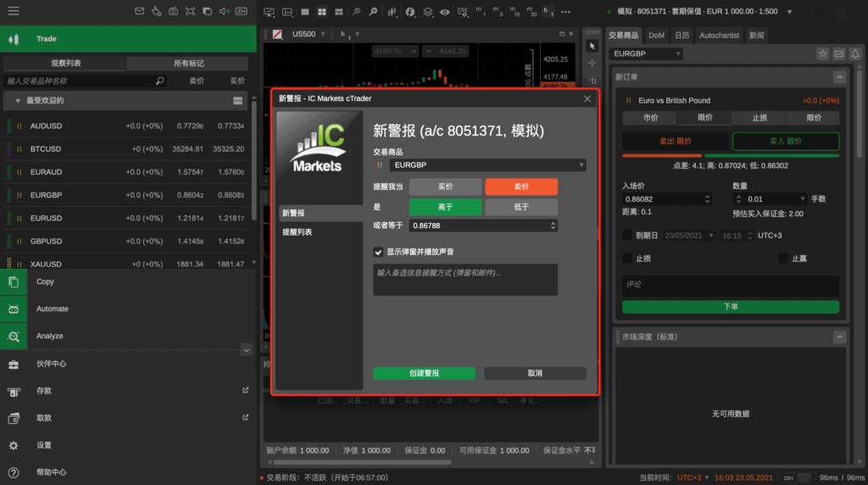Open the account dropdown arrow at top right
This screenshot has width=868, height=485.
(789, 12)
